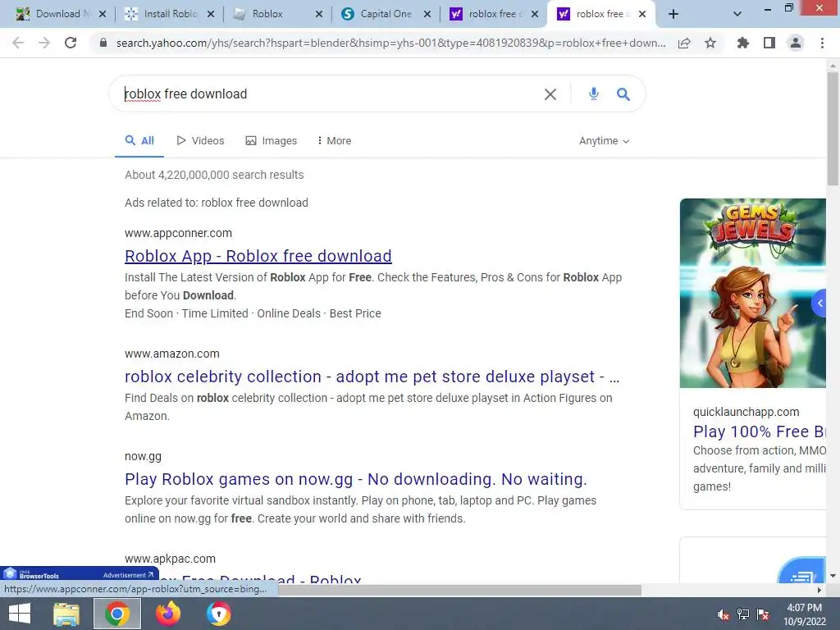This screenshot has height=630, width=840.
Task: Open Play 100% Free ad link
Action: (x=759, y=431)
